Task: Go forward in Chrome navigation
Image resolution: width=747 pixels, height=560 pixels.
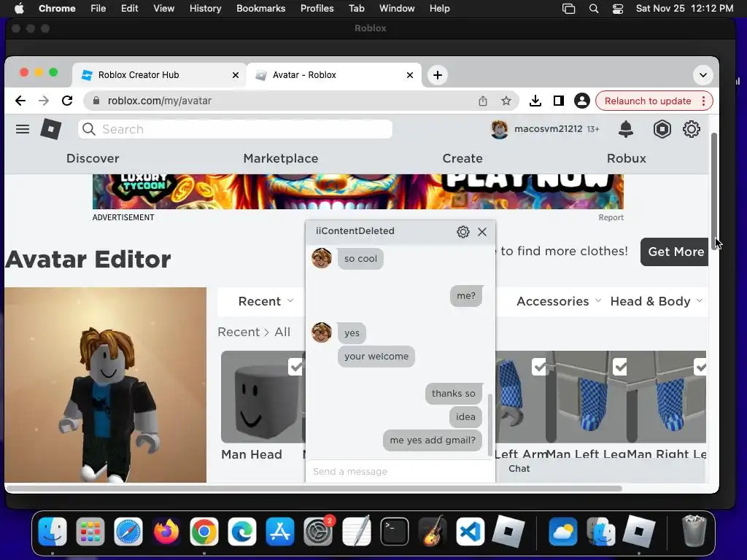Action: pyautogui.click(x=43, y=101)
